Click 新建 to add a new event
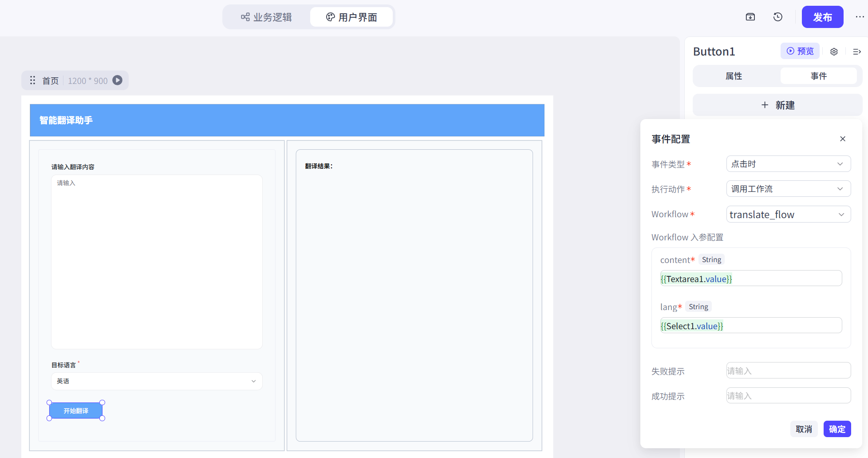The height and width of the screenshot is (458, 868). coord(777,105)
